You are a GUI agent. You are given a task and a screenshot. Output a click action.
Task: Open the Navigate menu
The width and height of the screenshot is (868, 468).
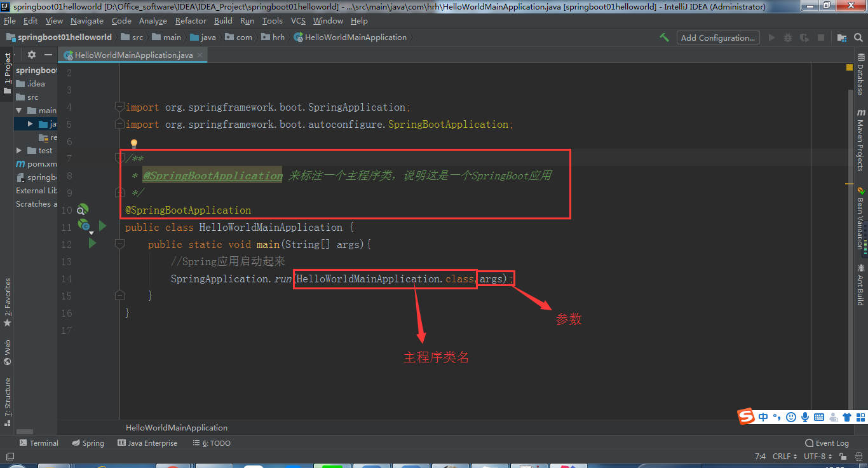pyautogui.click(x=87, y=20)
